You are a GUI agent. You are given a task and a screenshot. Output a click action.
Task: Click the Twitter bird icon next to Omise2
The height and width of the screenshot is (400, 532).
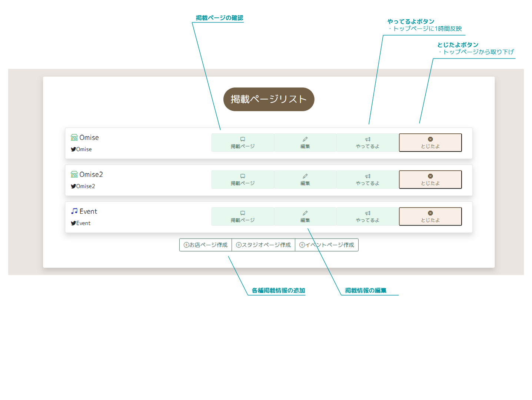(x=73, y=186)
